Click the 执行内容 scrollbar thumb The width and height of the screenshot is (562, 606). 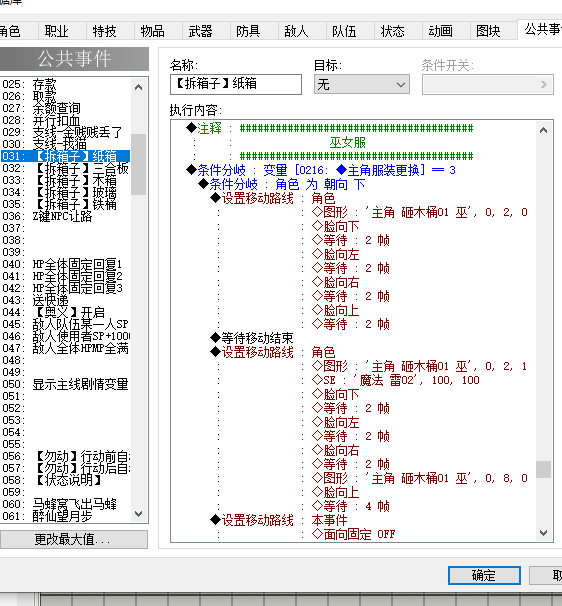pyautogui.click(x=543, y=470)
